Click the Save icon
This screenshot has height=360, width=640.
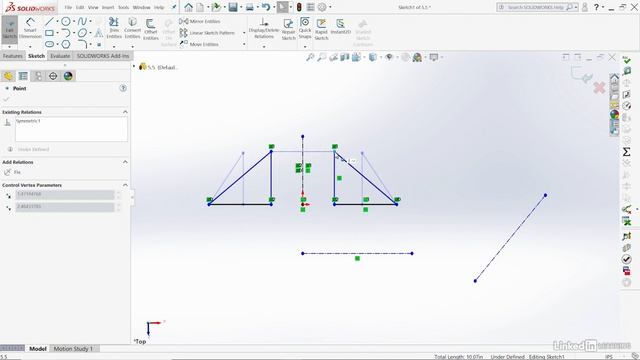click(x=233, y=7)
